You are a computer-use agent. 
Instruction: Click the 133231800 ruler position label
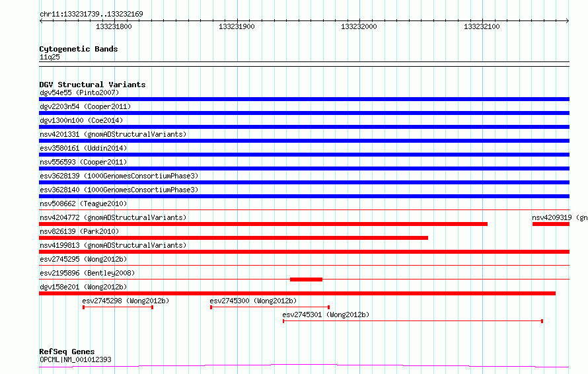coord(114,26)
